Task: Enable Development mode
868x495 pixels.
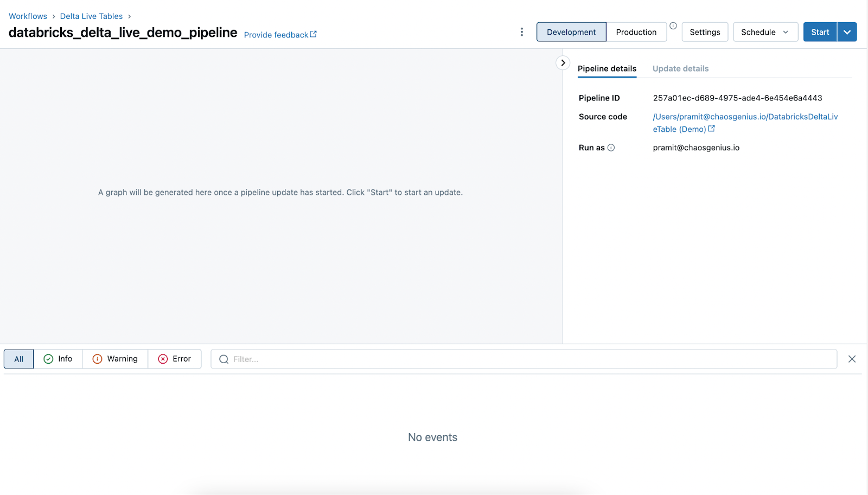Action: [x=571, y=31]
